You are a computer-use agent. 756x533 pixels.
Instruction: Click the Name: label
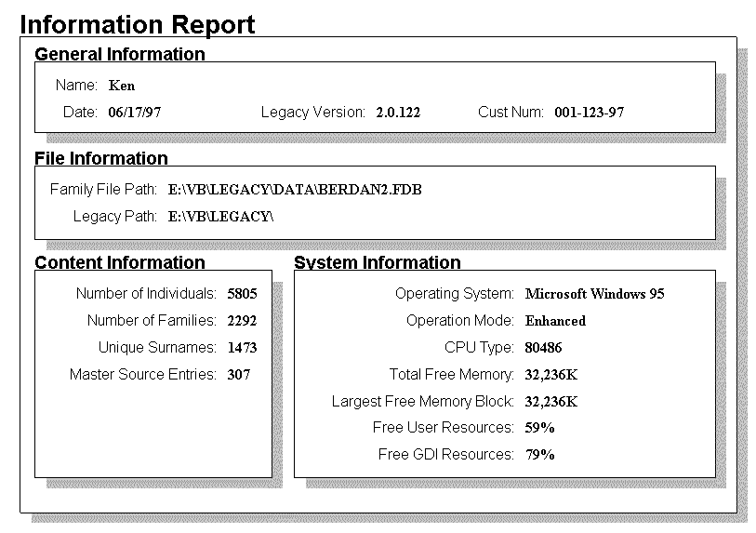coord(76,85)
